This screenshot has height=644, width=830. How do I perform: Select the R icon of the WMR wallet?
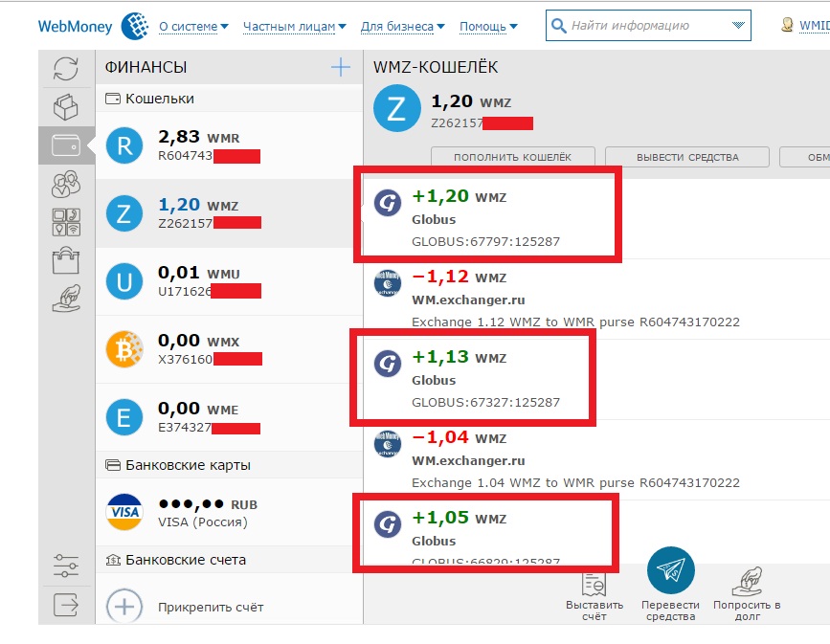124,145
